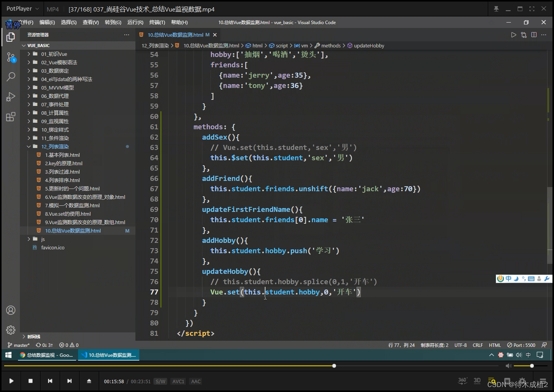Toggle 3D video mode

477,381
